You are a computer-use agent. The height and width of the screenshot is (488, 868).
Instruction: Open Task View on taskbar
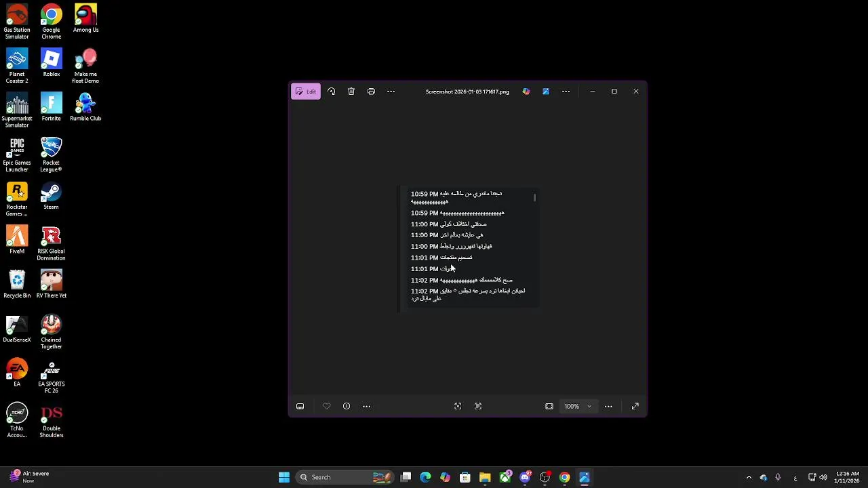point(406,477)
